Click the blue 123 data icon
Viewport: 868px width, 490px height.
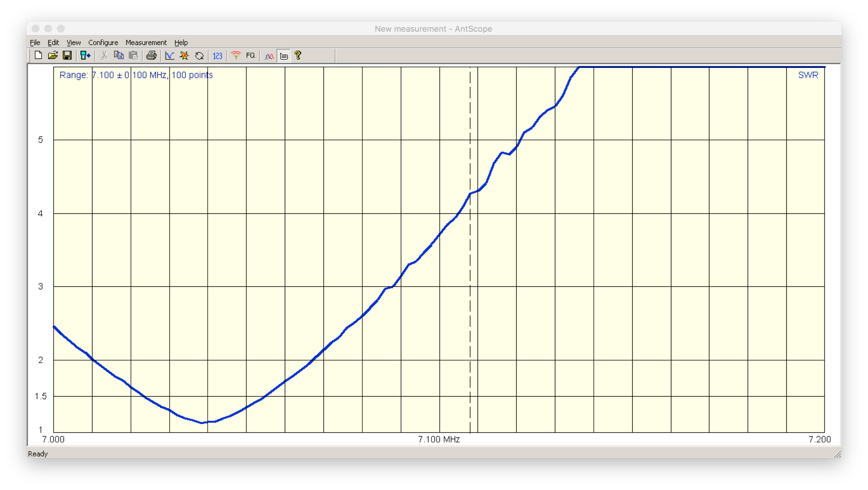217,56
